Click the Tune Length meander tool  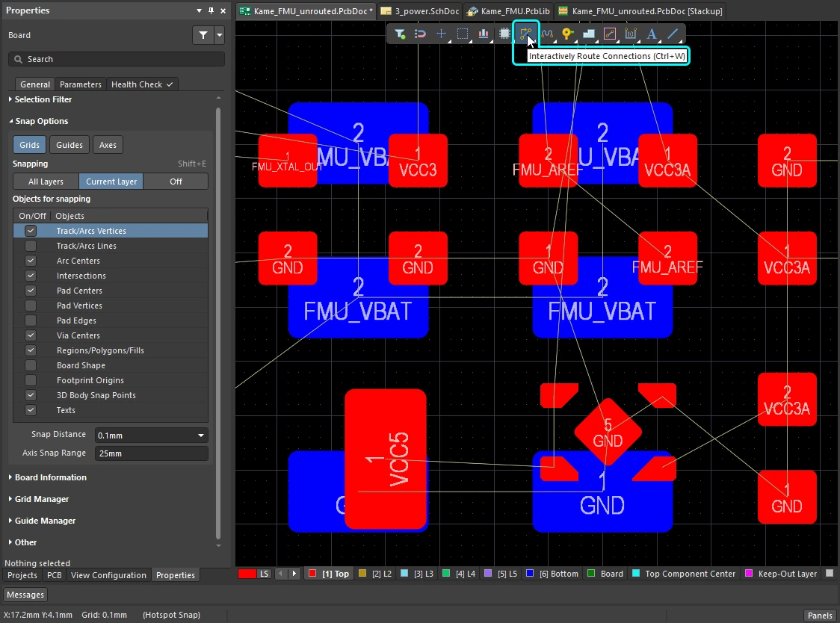pos(547,34)
